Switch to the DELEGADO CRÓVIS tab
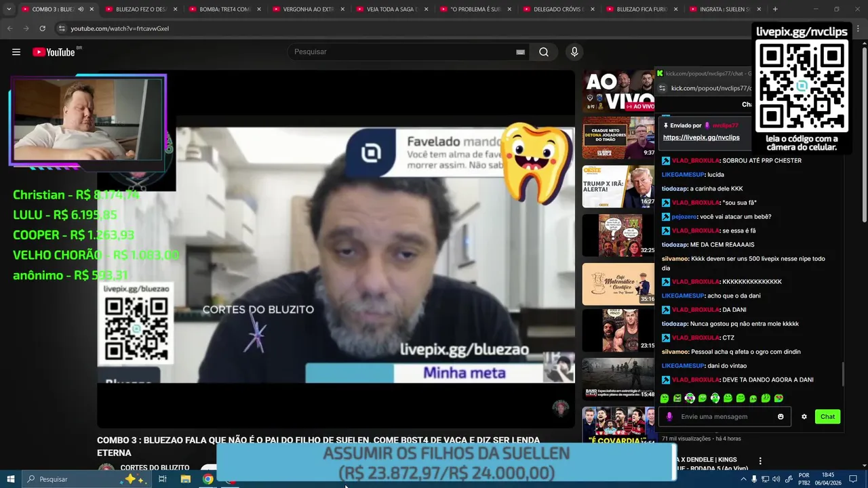Viewport: 868px width, 488px height. click(558, 9)
